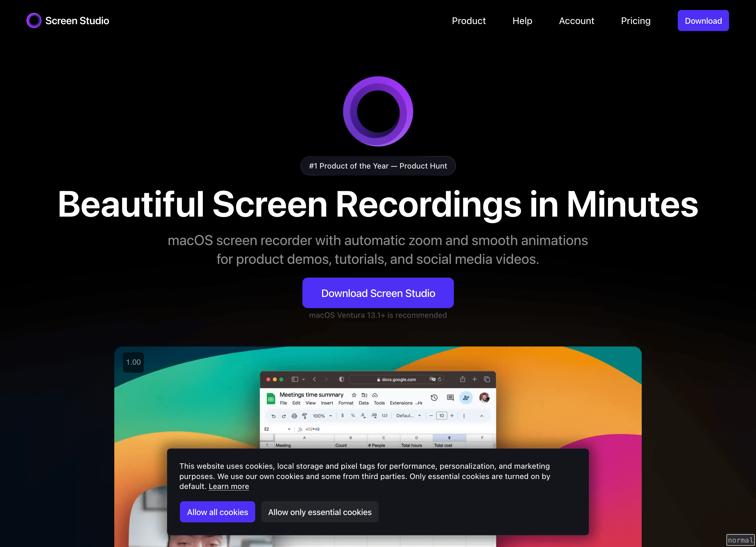The image size is (756, 547).
Task: Open the Pricing page link
Action: pyautogui.click(x=635, y=21)
